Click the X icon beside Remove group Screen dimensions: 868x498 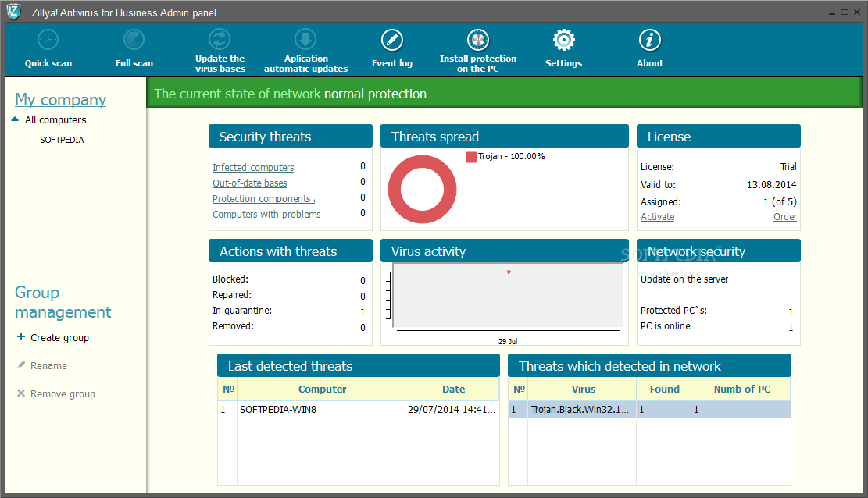point(21,393)
